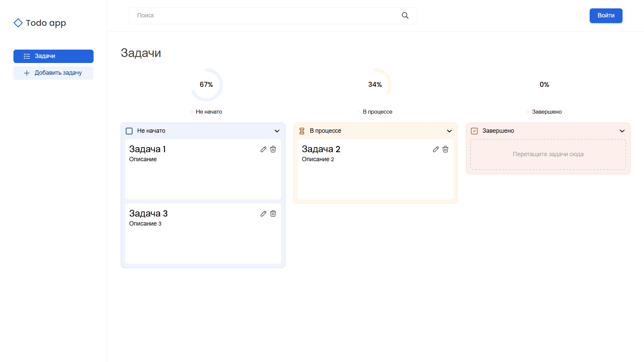The image size is (644, 362).
Task: Delete Задача 1 with trash icon
Action: click(x=273, y=149)
